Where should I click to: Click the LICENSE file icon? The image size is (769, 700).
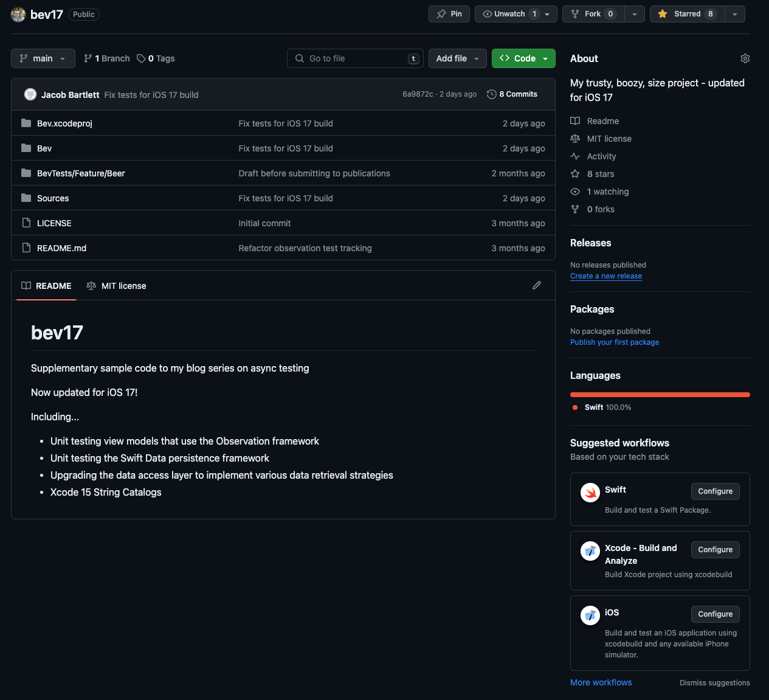click(26, 223)
